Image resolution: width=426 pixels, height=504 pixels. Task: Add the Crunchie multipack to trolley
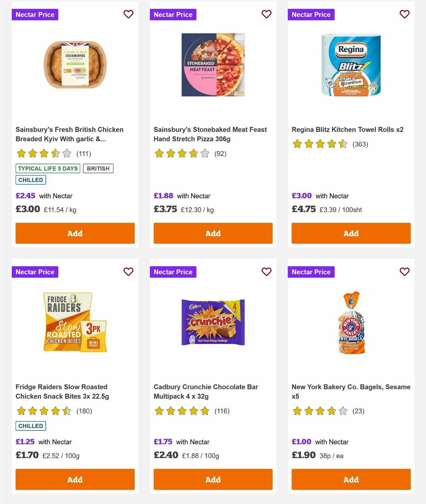click(213, 479)
